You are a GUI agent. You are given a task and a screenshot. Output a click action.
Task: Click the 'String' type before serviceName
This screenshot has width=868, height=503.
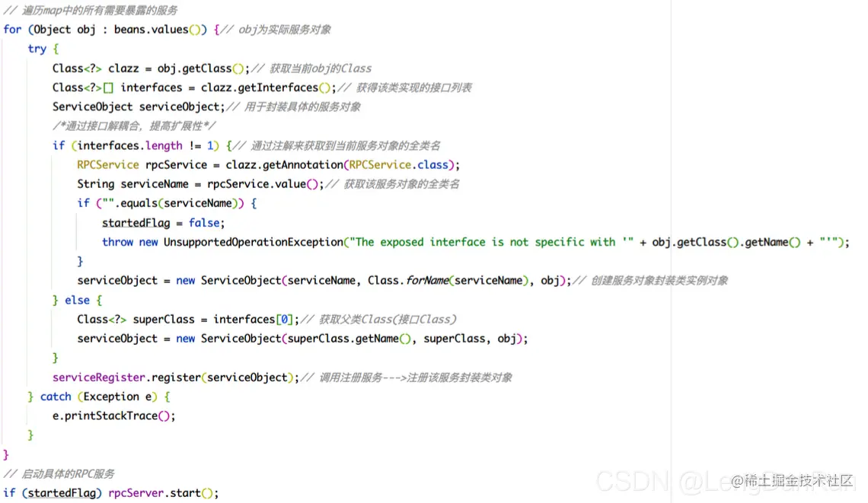click(x=96, y=184)
